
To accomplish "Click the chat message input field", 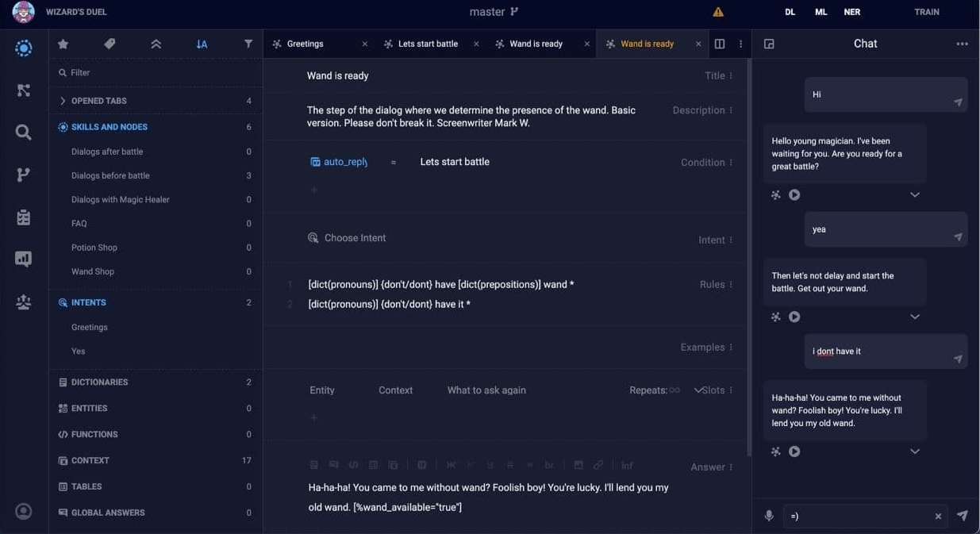I will 857,516.
